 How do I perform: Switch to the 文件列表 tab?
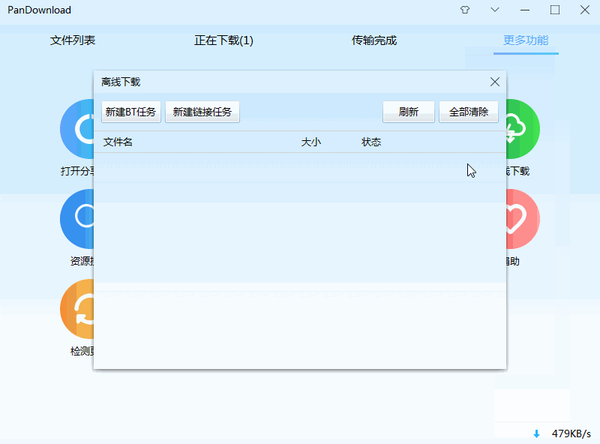73,40
